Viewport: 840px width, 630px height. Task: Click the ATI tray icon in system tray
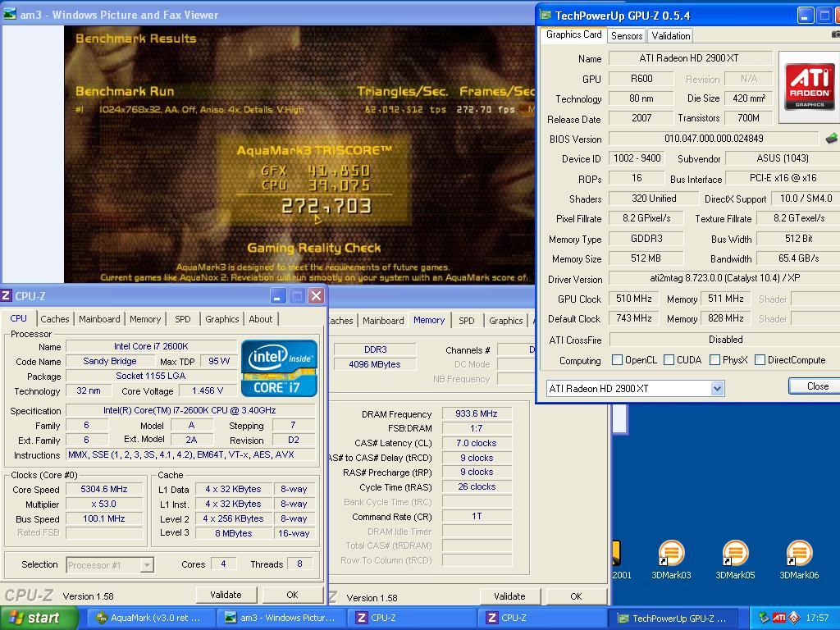tap(779, 619)
